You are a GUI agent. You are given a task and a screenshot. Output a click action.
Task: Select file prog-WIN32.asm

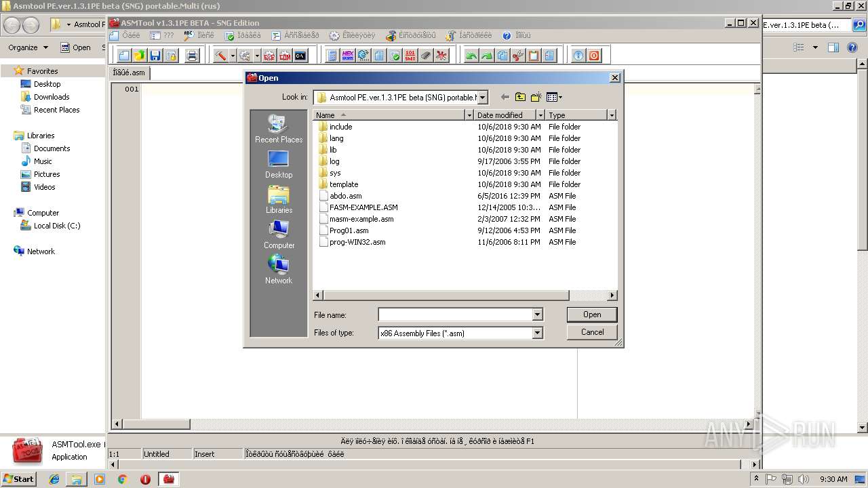point(352,242)
